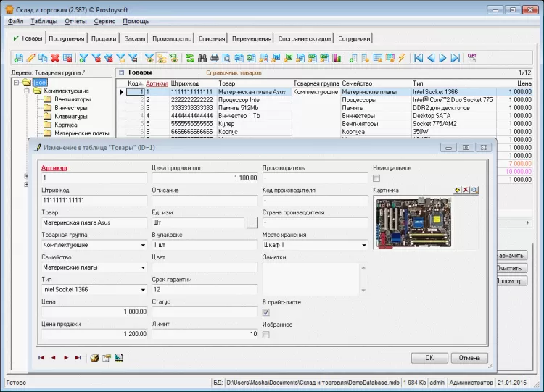Click the Отмена button
Viewport: 544px width, 392px height.
coord(469,358)
